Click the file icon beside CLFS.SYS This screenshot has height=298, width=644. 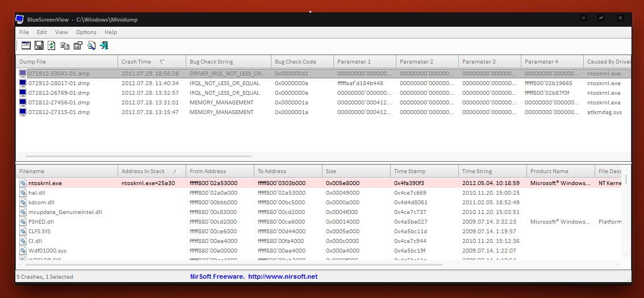[23, 231]
